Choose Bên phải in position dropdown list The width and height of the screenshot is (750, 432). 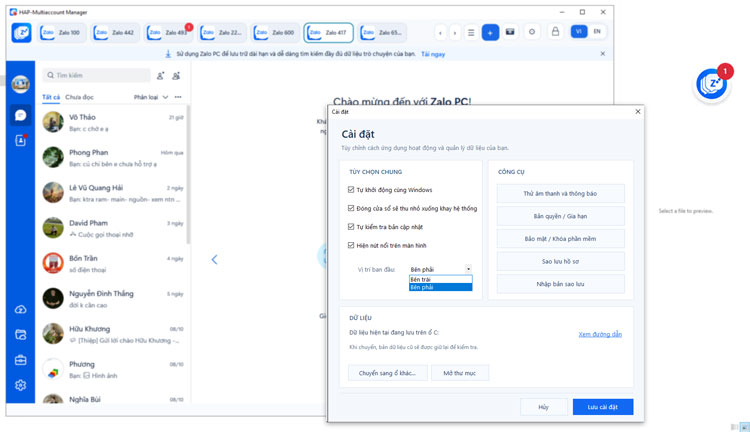coord(441,287)
